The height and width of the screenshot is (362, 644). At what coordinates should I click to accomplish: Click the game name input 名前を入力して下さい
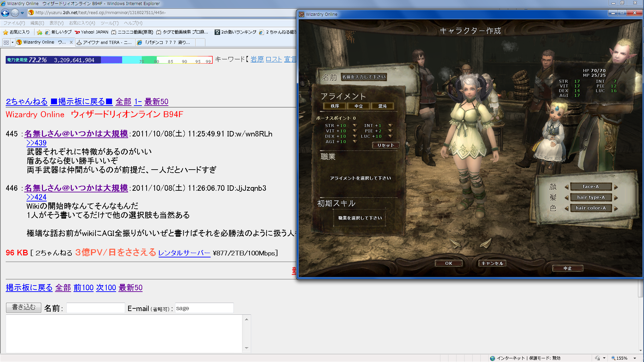(364, 77)
